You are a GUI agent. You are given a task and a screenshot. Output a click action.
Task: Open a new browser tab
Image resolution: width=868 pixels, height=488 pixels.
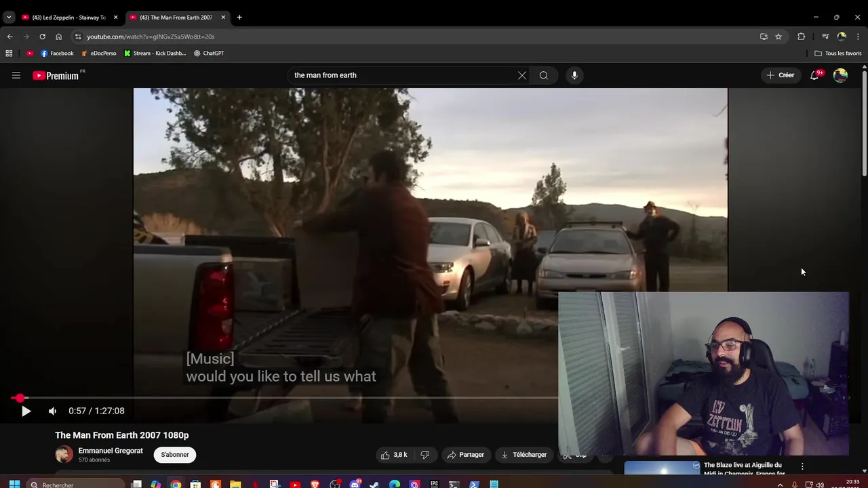tap(239, 17)
